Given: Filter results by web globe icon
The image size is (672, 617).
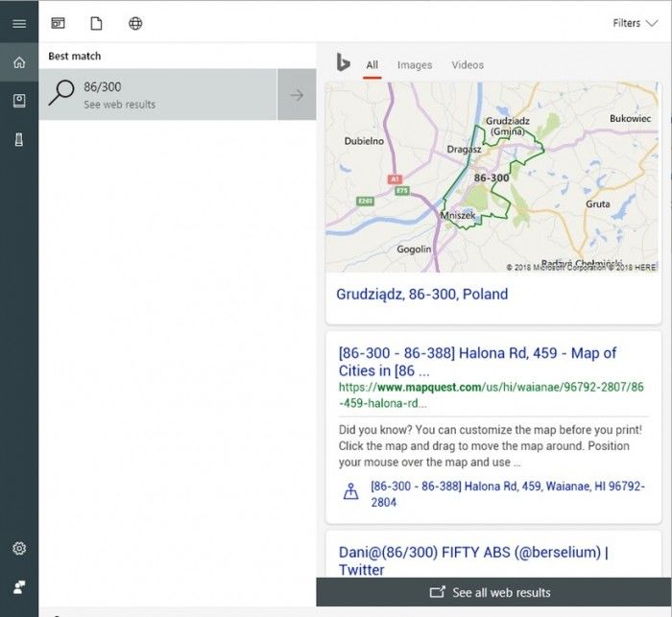Looking at the screenshot, I should pos(135,24).
